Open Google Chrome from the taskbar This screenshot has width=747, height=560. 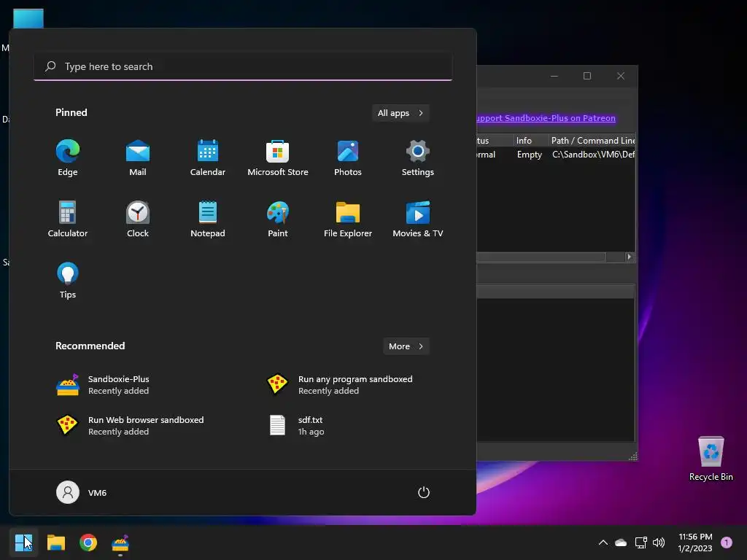pos(88,542)
